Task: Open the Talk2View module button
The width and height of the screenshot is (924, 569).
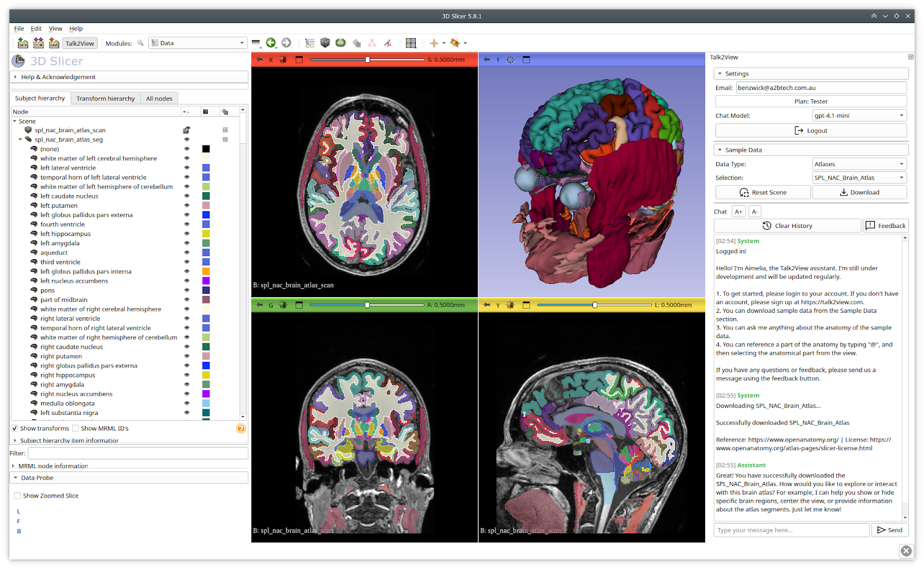Action: click(80, 43)
